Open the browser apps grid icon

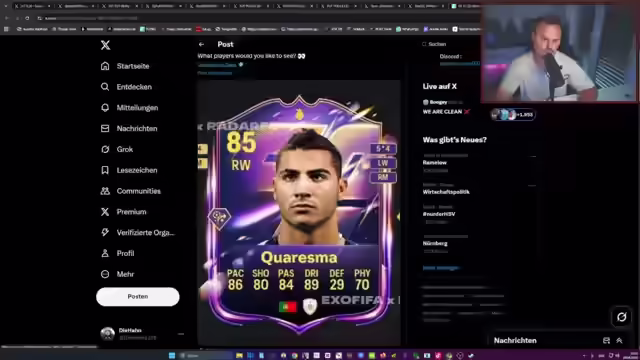6,29
